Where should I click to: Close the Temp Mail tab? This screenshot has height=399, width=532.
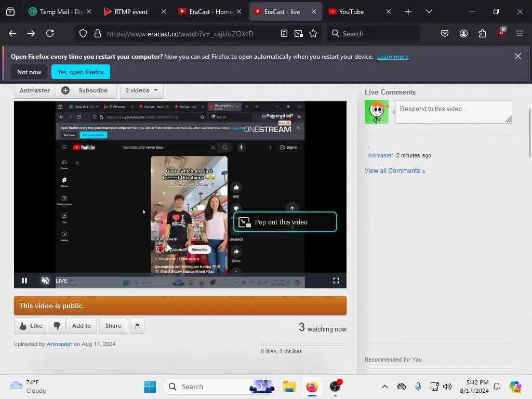pyautogui.click(x=89, y=12)
